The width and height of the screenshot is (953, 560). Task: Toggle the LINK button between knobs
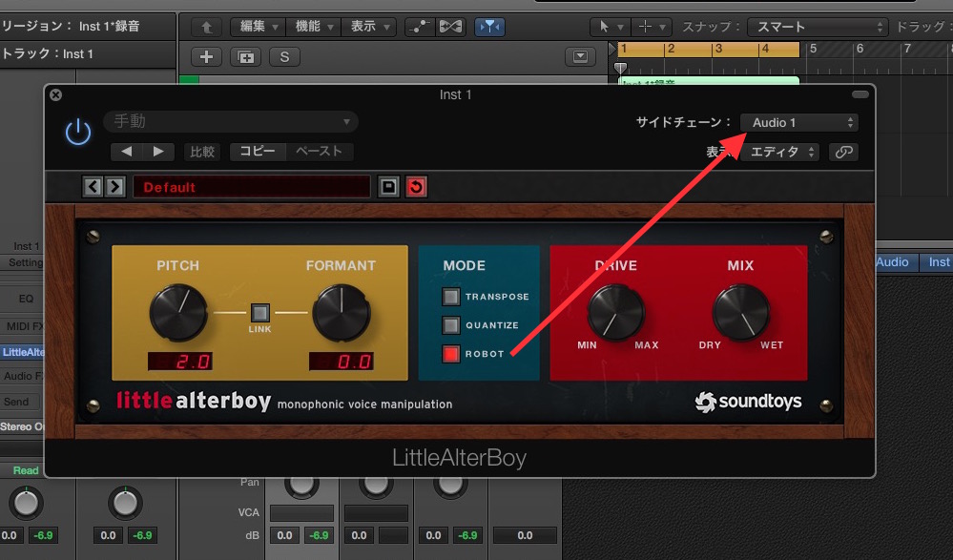click(260, 313)
